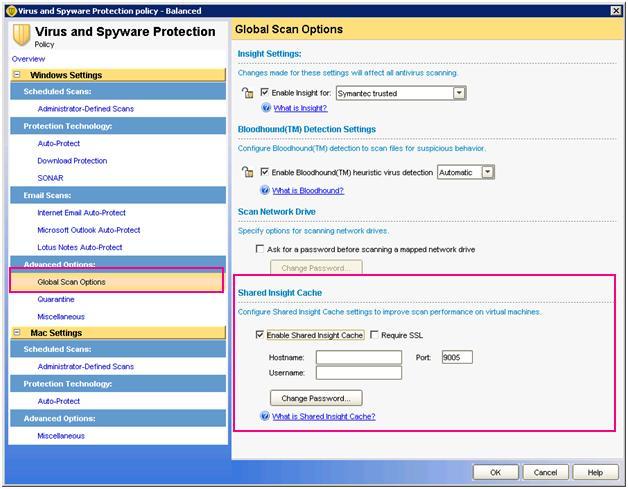Image resolution: width=628 pixels, height=489 pixels.
Task: Open Miscellaneous under Mac Advanced Options
Action: tap(61, 436)
